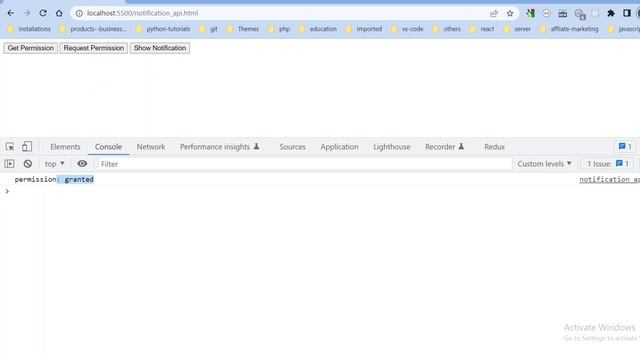View site information icon in address bar
Screen dimensions: 640x360
coord(79,13)
